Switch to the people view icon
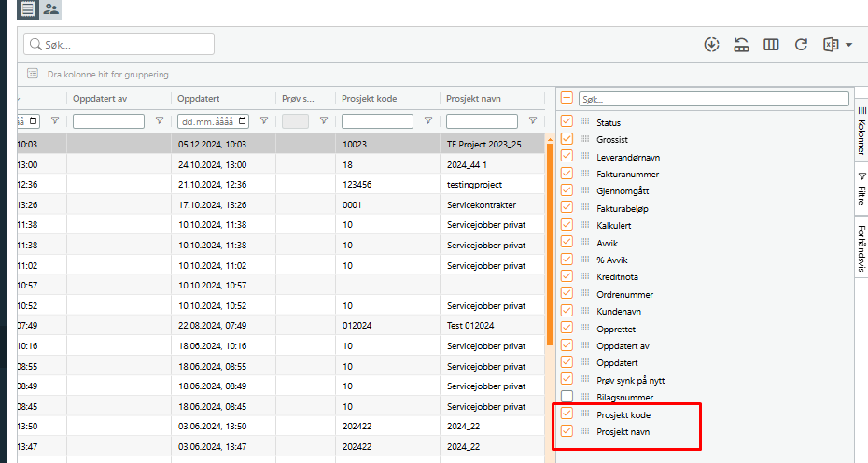 [x=51, y=8]
